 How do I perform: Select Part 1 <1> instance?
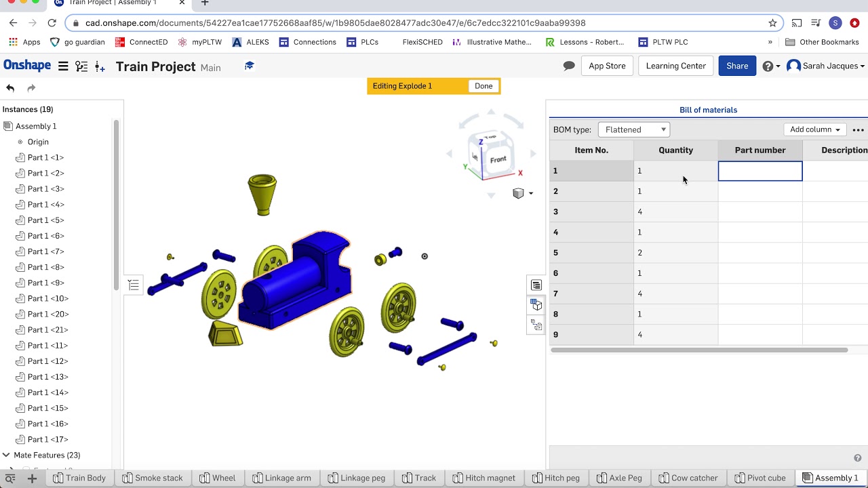[45, 157]
